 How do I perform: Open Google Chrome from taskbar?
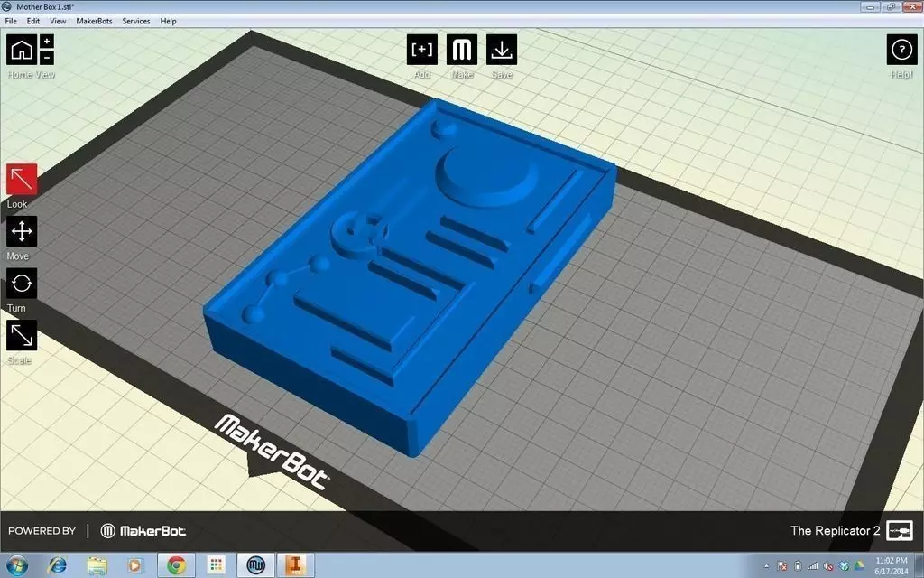coord(176,565)
